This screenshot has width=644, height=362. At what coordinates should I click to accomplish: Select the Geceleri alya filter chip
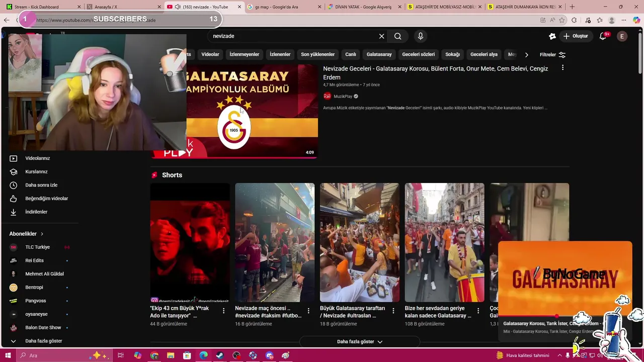(x=484, y=54)
